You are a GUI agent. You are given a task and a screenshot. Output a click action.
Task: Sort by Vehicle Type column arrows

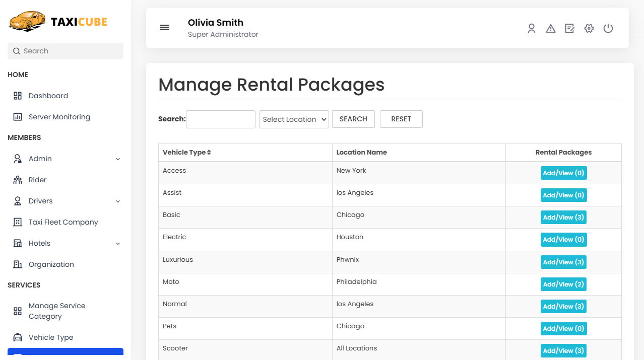(x=209, y=153)
